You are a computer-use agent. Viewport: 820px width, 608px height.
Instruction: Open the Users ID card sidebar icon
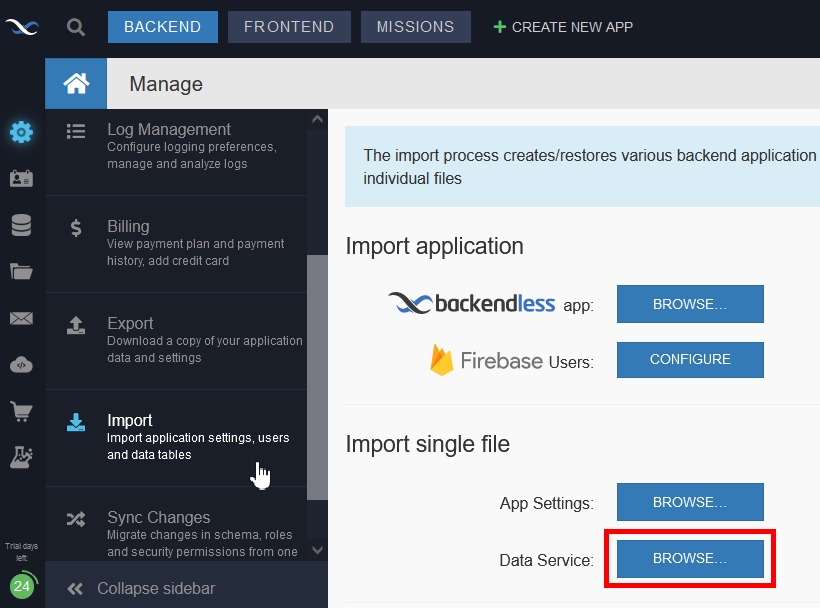[21, 179]
